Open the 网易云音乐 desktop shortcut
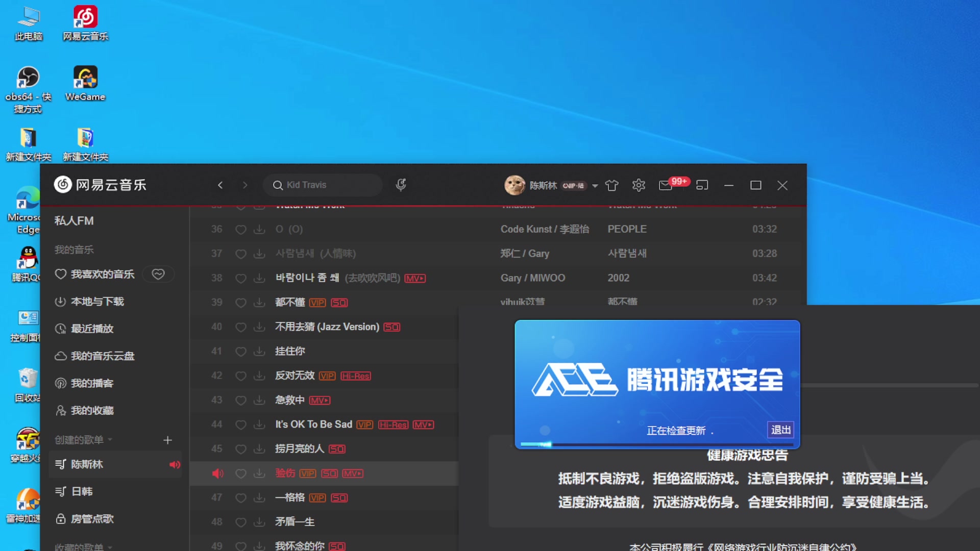This screenshot has width=980, height=551. click(85, 23)
